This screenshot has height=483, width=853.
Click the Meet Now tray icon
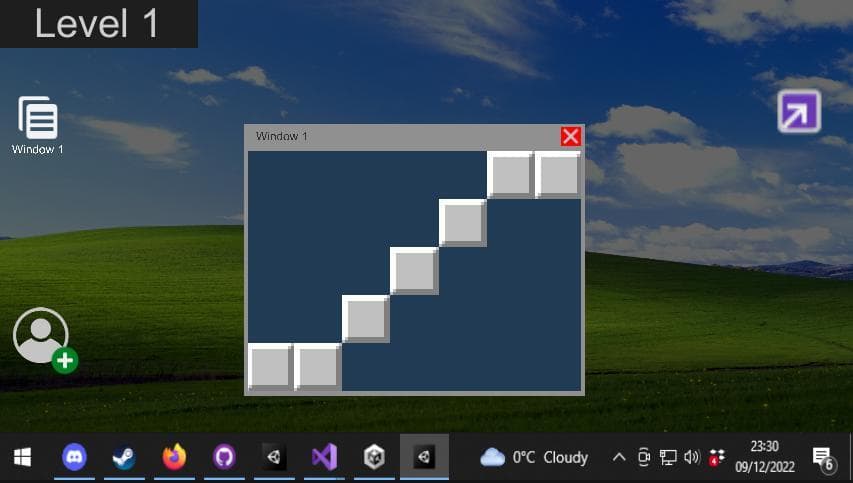click(644, 457)
